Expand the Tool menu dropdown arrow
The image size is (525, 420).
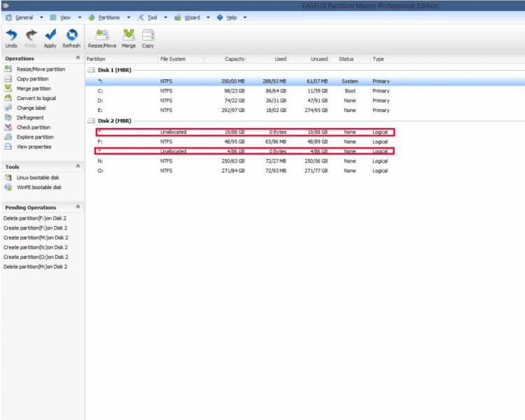click(x=165, y=17)
